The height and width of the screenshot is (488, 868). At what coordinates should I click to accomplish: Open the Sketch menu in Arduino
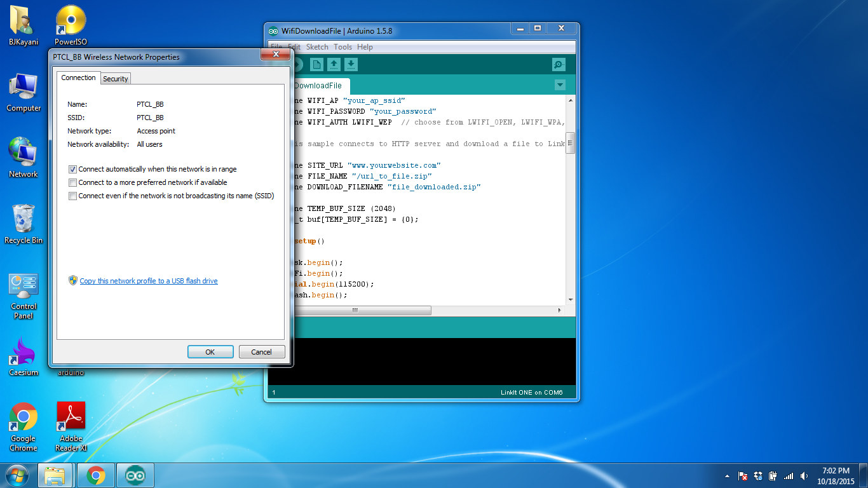click(317, 47)
